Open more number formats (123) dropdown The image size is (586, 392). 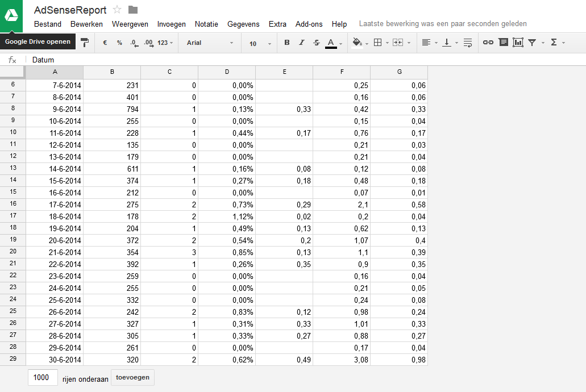tap(165, 43)
